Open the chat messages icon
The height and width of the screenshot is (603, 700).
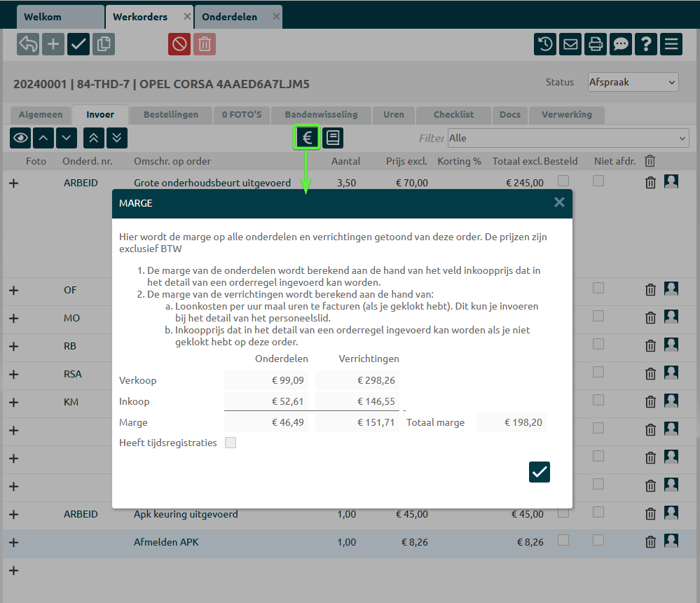(621, 44)
